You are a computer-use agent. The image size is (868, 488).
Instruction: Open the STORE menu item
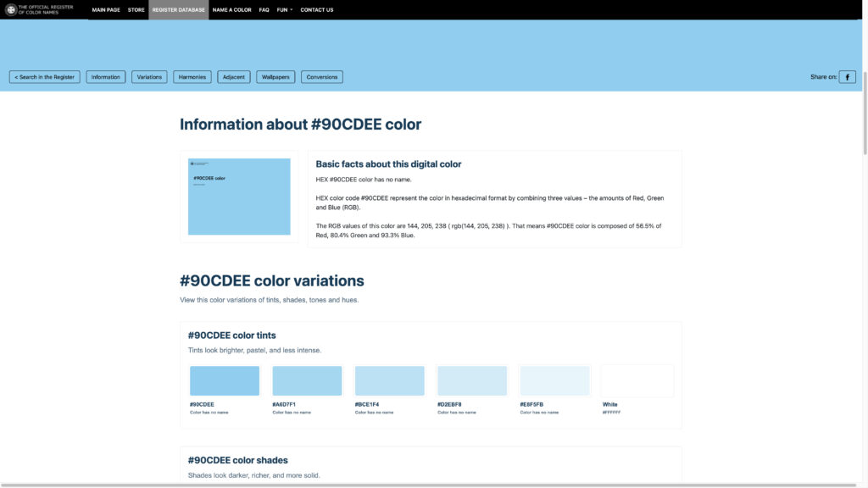pos(136,9)
